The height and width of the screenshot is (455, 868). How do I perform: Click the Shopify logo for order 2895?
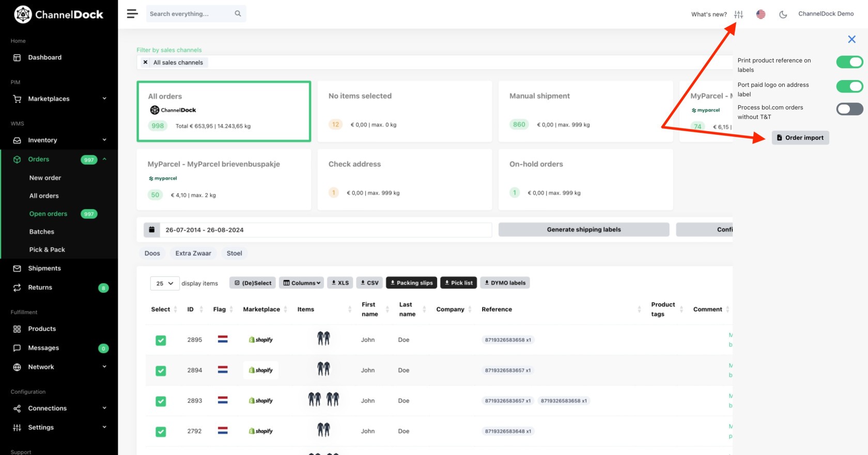click(x=260, y=340)
